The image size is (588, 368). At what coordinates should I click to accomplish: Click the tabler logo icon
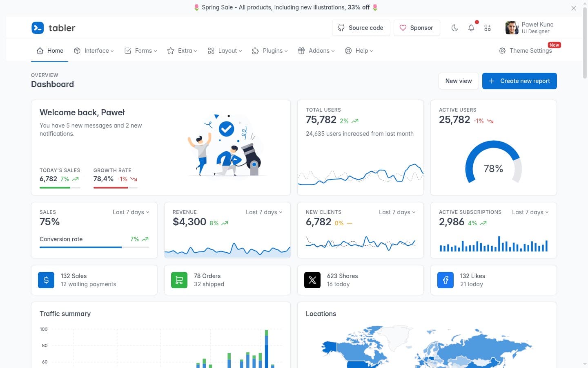tap(38, 28)
